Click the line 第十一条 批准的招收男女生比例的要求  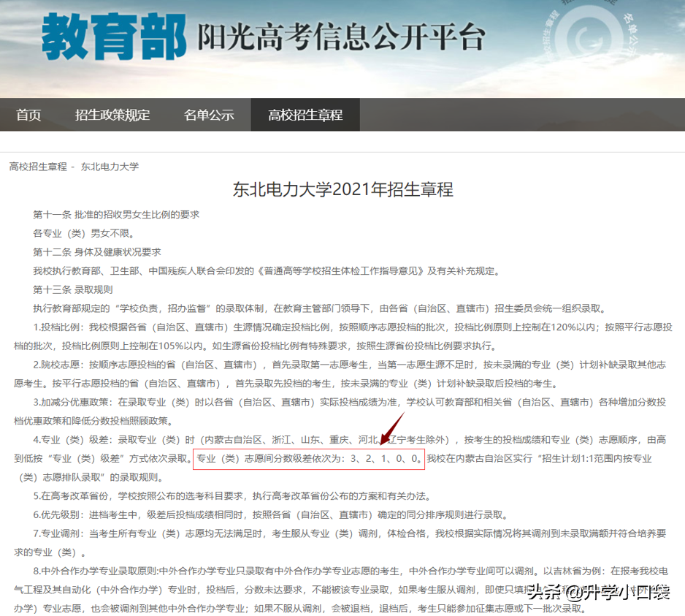[x=116, y=215]
